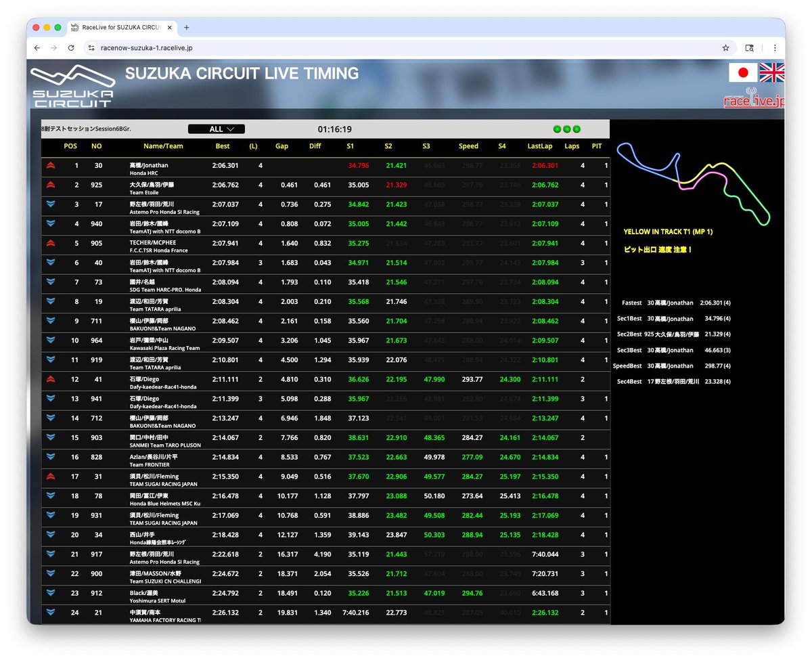The width and height of the screenshot is (812, 660).
Task: Open the racelive.jp logo link
Action: point(754,97)
